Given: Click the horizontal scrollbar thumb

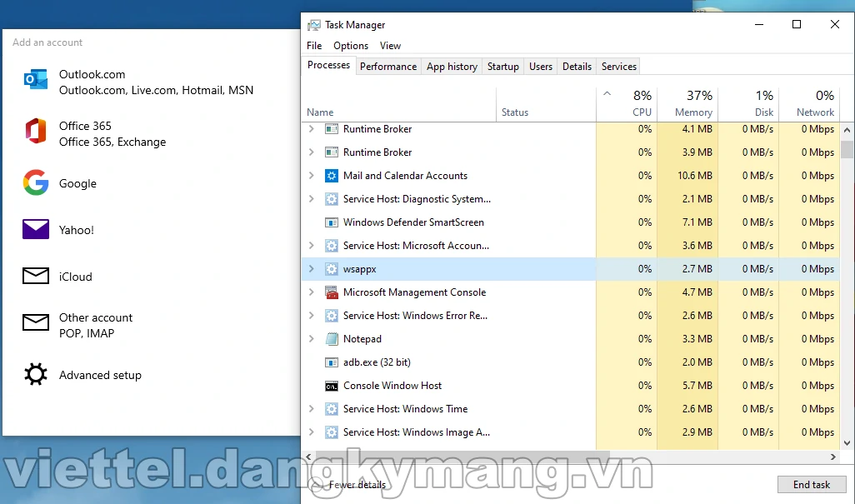Looking at the screenshot, I should 462,457.
